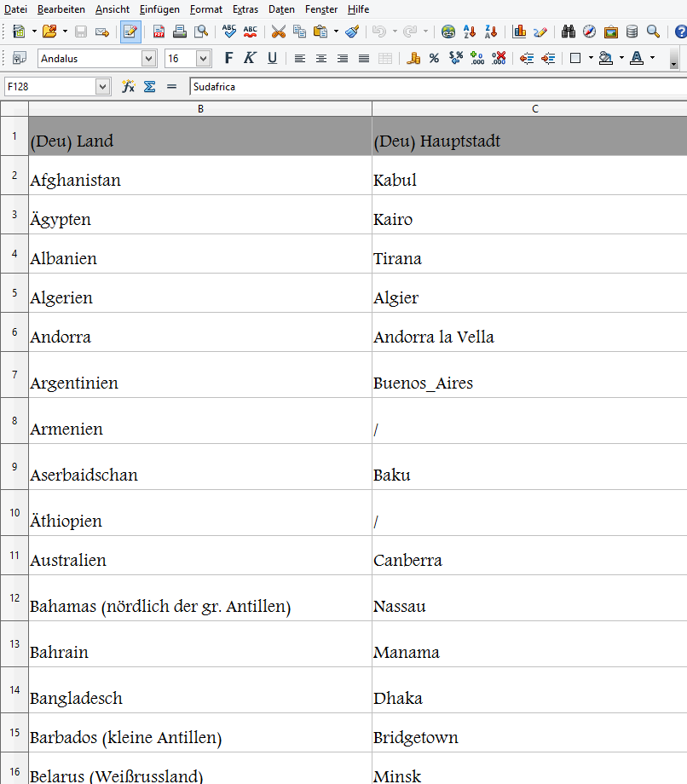The width and height of the screenshot is (687, 784).
Task: Open Function Wizard fx button
Action: pos(128,87)
